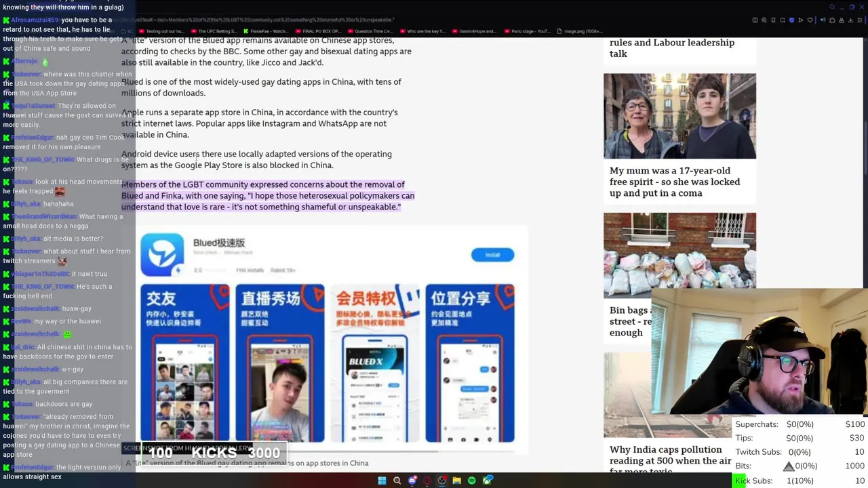868x488 pixels.
Task: Click the megaphone icon in browser toolbar
Action: (823, 20)
